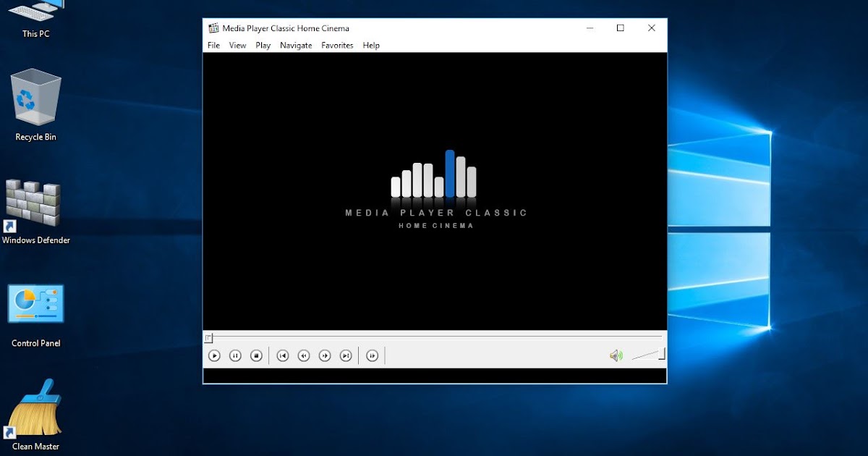Skip to previous track button
Viewport: 868px width, 456px height.
(283, 355)
